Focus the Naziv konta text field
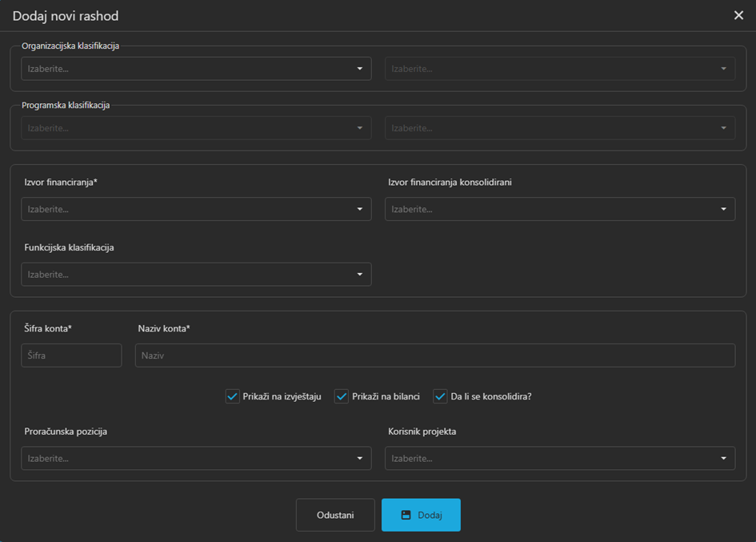 [434, 355]
